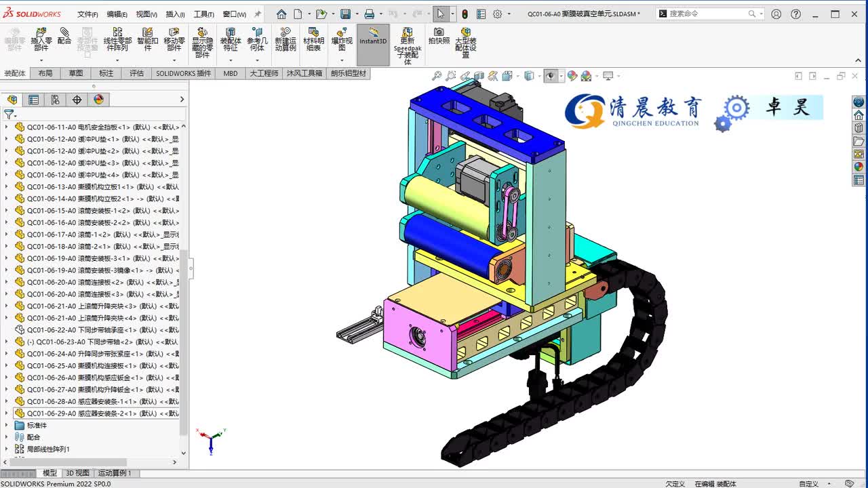This screenshot has height=488, width=868.
Task: Expand the 局部线性阵列1 node
Action: 6,449
